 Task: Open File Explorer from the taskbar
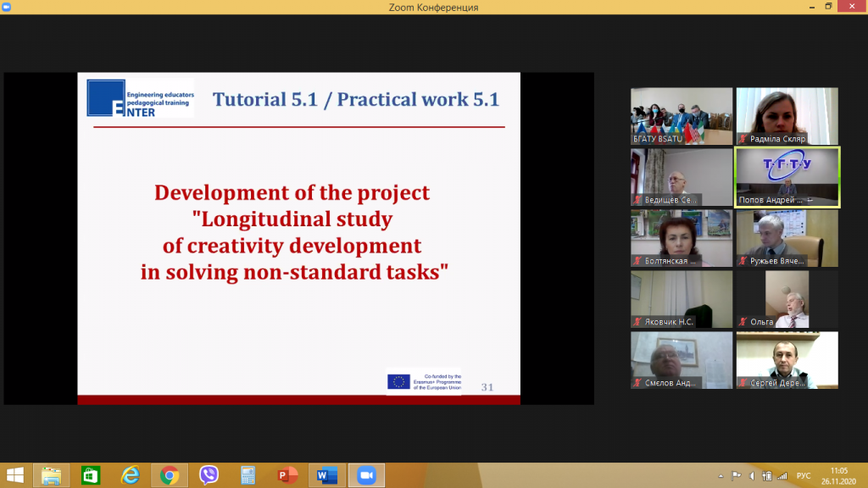coord(51,475)
